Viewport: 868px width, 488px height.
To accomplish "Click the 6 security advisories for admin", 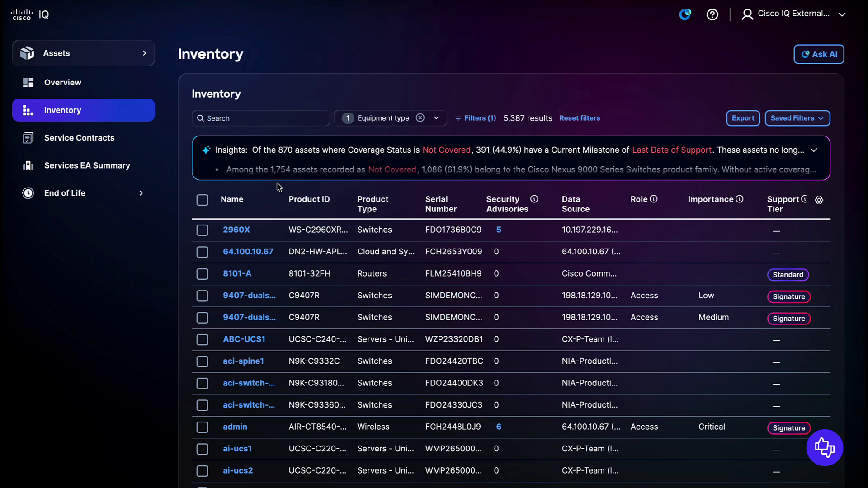I will tap(499, 427).
